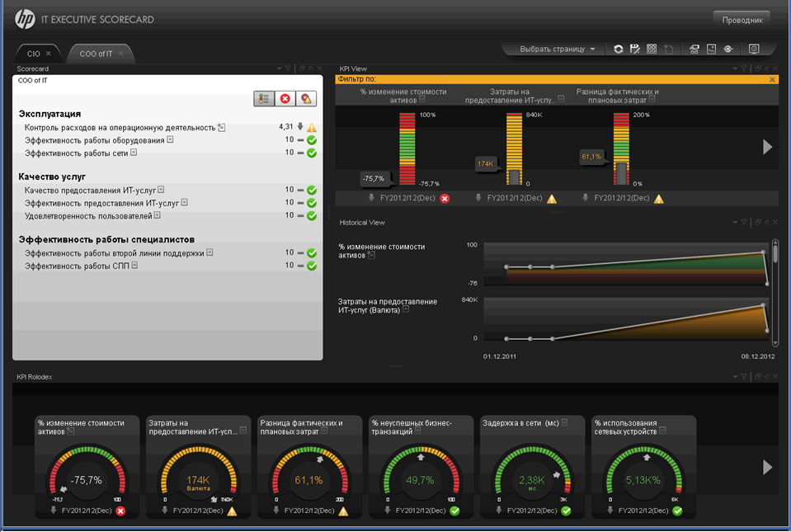791x532 pixels.
Task: Click the 61,1% 'Разница фактических' gauge card
Action: [309, 467]
